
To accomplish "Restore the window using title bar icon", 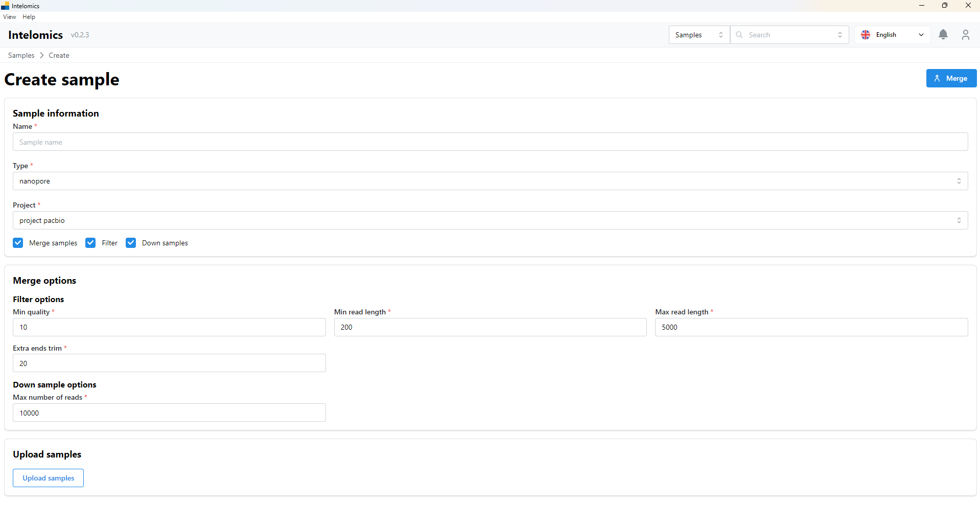I will [945, 6].
